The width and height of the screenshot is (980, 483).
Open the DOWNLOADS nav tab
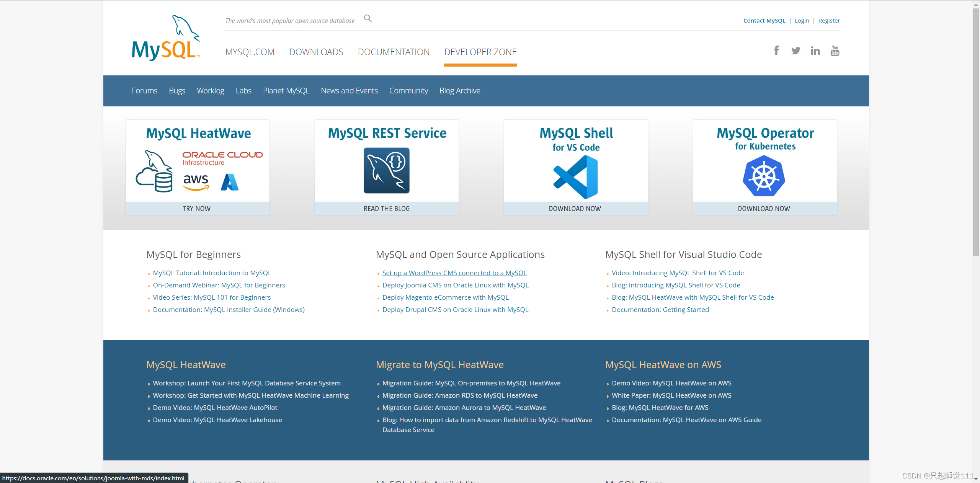click(316, 52)
